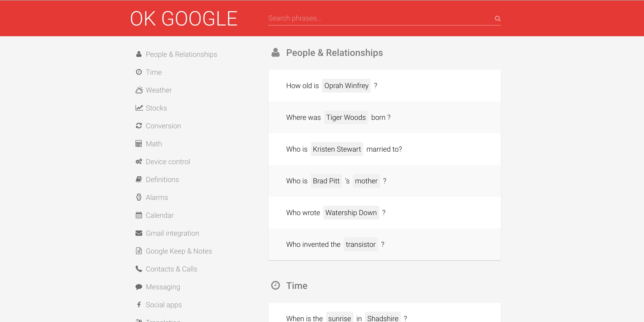The image size is (644, 322).
Task: Click the Contacts & Calls phone icon
Action: [x=139, y=269]
